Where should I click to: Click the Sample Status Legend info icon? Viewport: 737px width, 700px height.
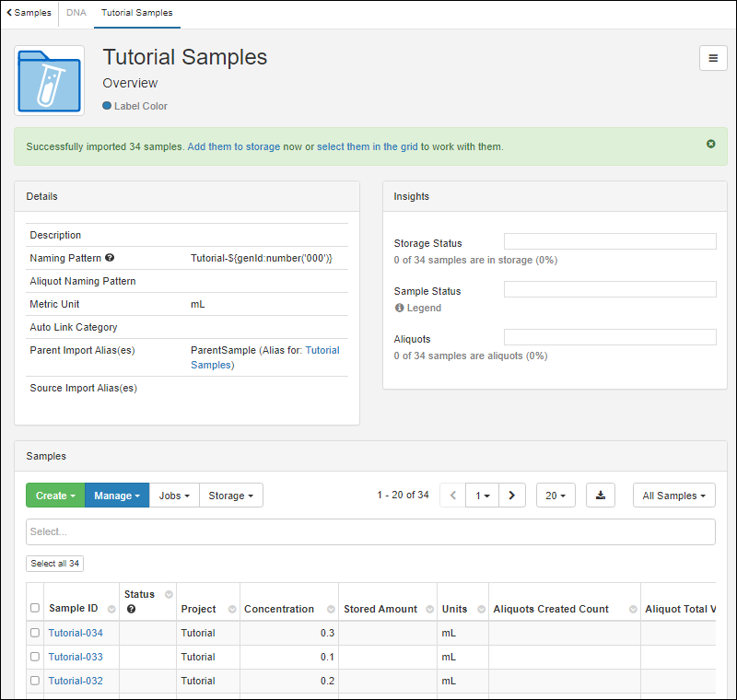coord(400,309)
